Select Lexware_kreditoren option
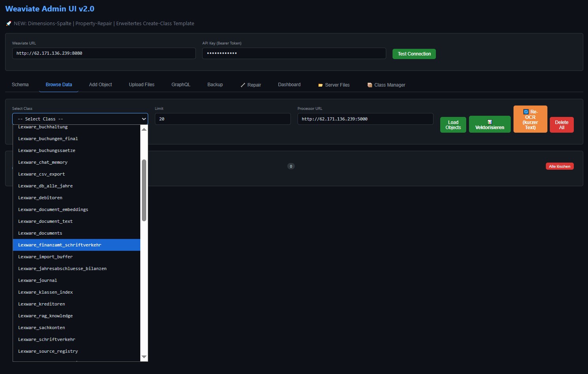 click(x=76, y=304)
